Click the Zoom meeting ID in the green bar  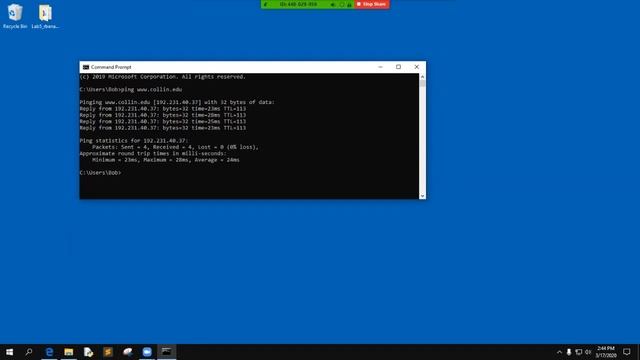(x=298, y=4)
